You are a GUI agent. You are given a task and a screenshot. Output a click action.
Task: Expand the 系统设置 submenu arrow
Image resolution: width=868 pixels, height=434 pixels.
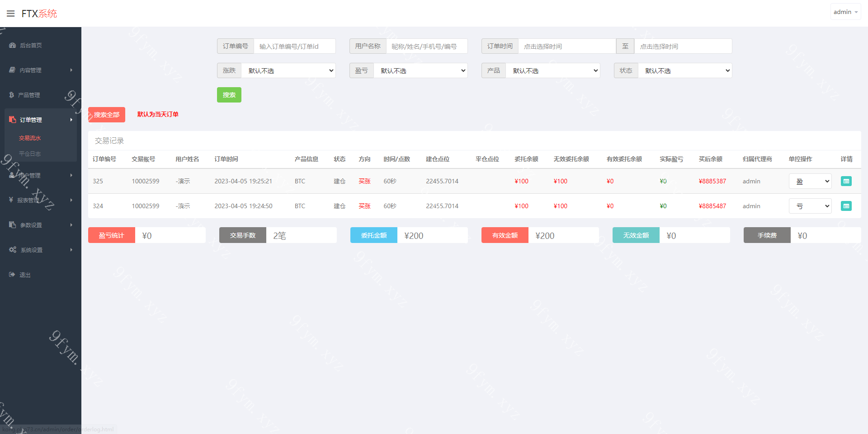point(71,250)
